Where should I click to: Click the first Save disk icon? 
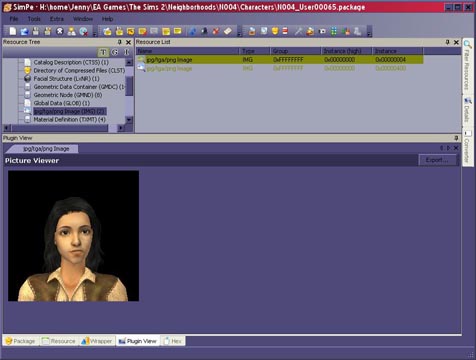pyautogui.click(x=36, y=31)
